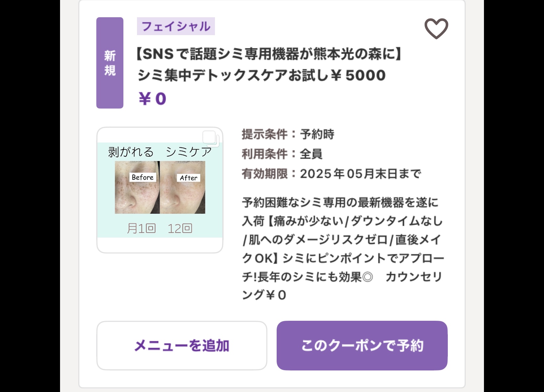Click the シミ集中デトックスケアお試し title line
Viewport: 544px width, 392px height.
261,76
